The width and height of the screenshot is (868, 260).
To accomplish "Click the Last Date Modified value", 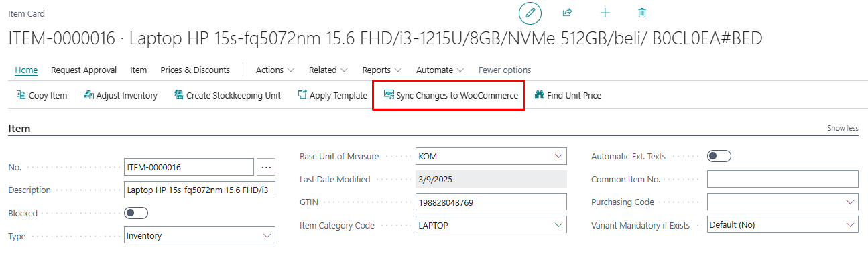I will [x=491, y=179].
